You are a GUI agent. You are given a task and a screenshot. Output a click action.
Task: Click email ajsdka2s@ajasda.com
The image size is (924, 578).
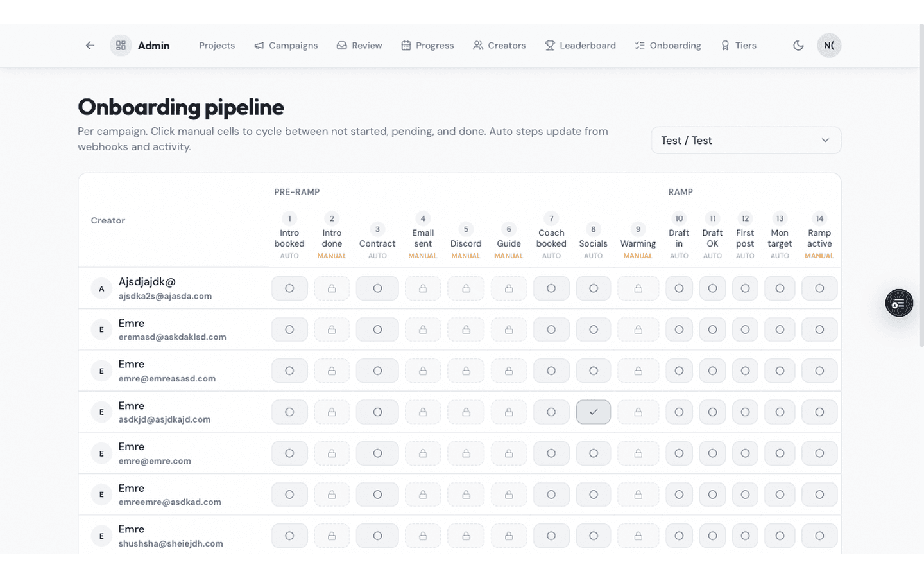[165, 296]
